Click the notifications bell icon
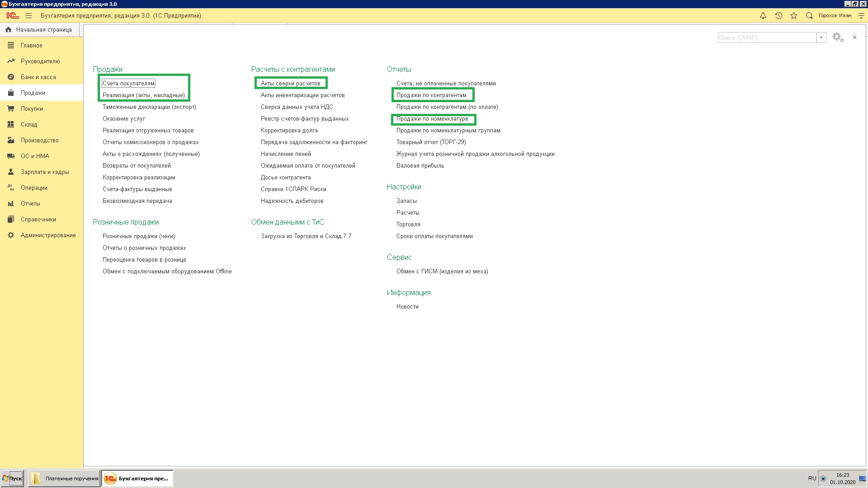This screenshot has width=868, height=488. coord(763,15)
